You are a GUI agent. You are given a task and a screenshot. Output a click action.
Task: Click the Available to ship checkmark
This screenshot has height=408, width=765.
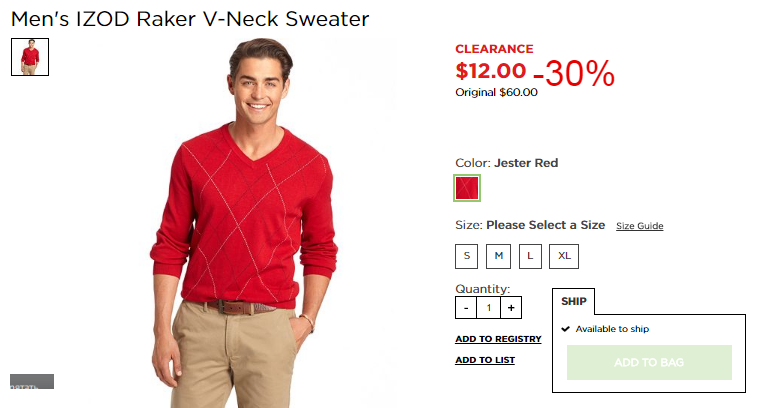pyautogui.click(x=565, y=329)
